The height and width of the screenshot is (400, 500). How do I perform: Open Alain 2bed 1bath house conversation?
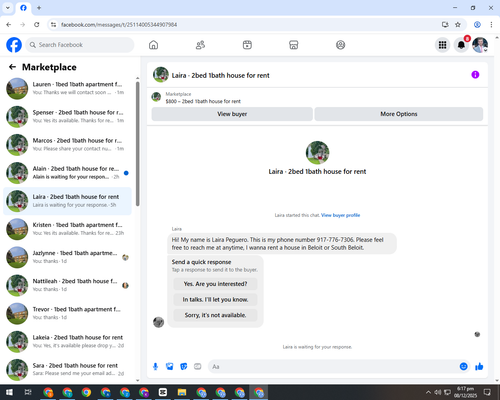click(67, 173)
